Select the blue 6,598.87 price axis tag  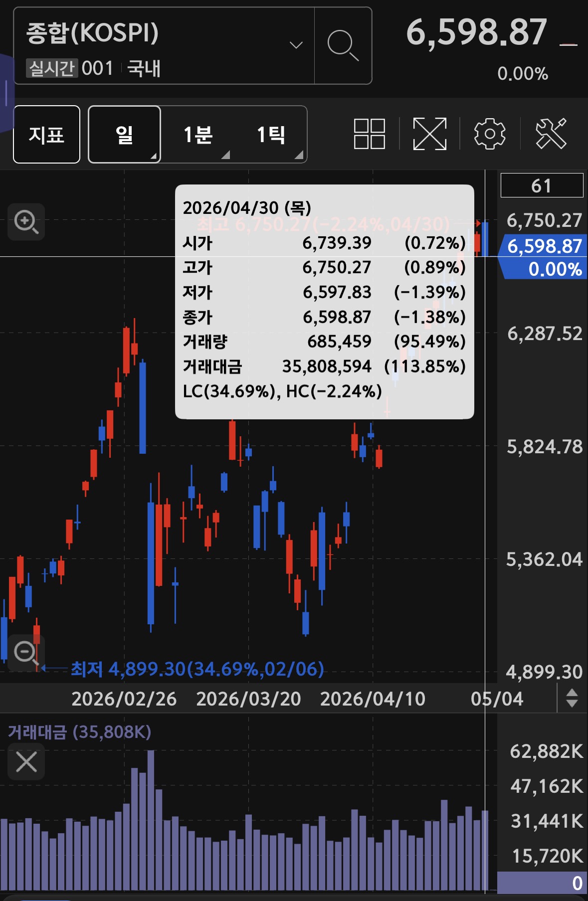point(543,257)
